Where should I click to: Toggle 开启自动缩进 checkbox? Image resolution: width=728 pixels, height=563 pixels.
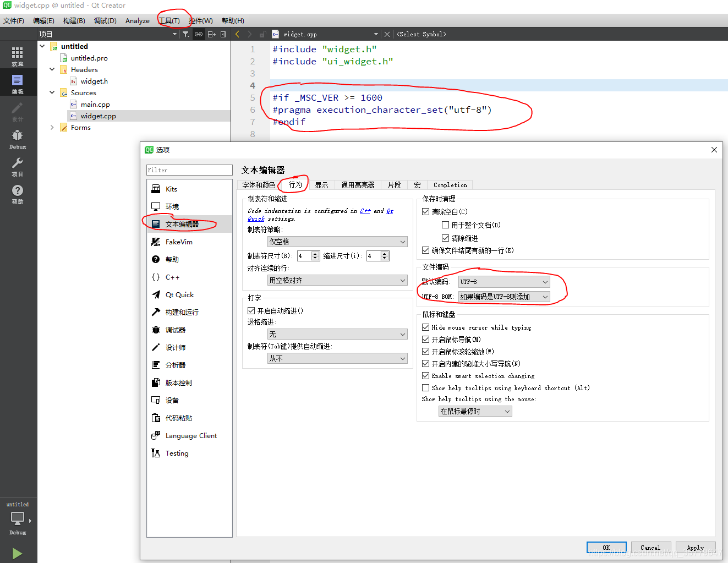click(x=251, y=311)
